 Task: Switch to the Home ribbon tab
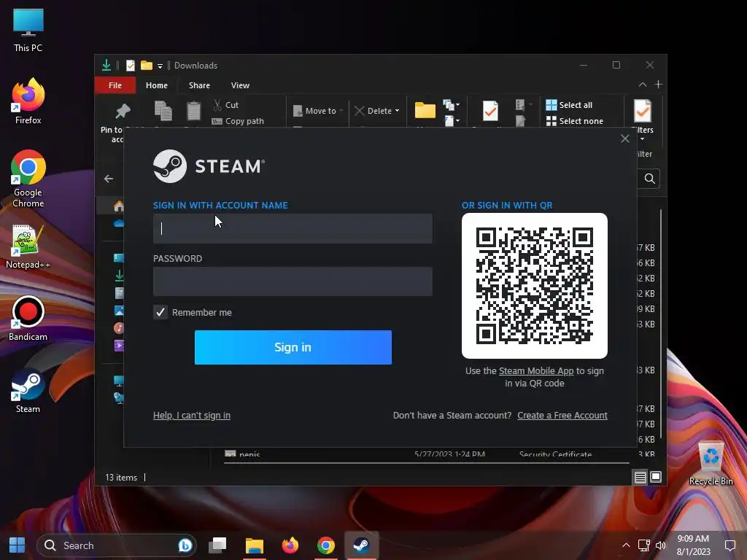(x=157, y=85)
